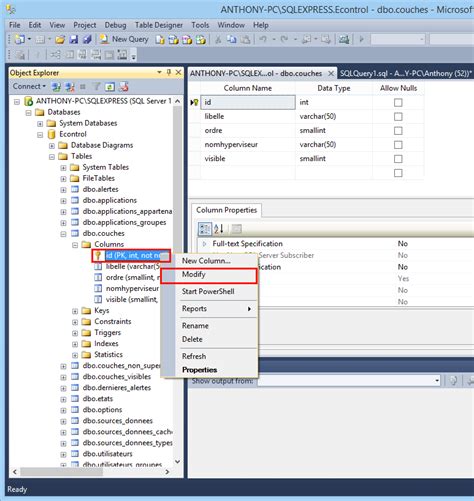This screenshot has width=474, height=501.
Task: Click the Redo arrow icon
Action: pyautogui.click(x=284, y=39)
